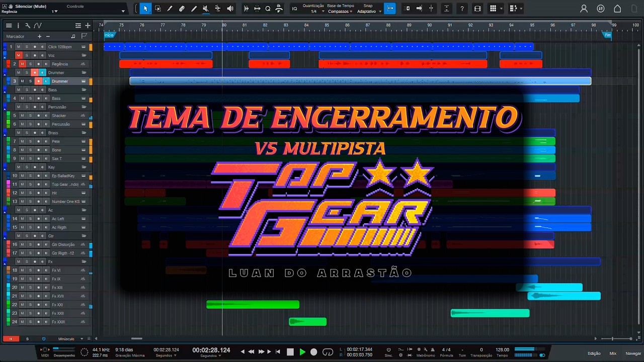Open the grid view options dropdown arrow

[x=501, y=9]
